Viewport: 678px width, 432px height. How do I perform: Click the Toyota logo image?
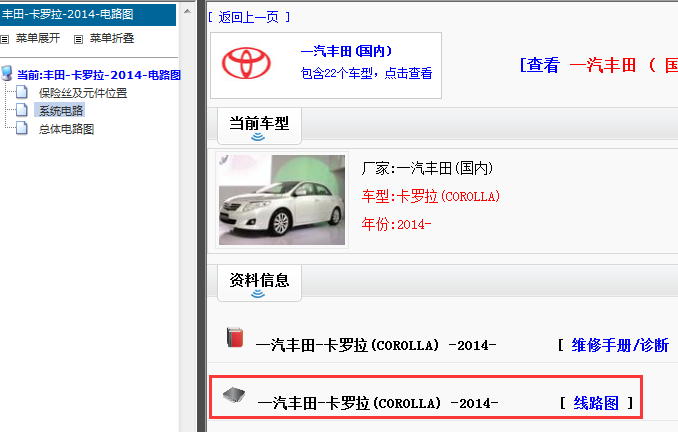click(x=246, y=63)
